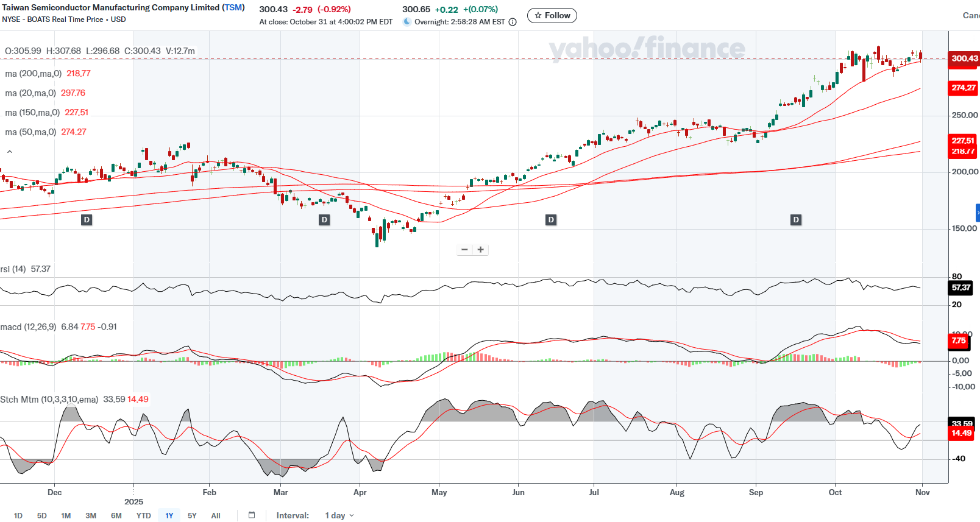Click the Stch Mtm indicator label
Viewport: 980px width, 522px height.
tap(49, 400)
